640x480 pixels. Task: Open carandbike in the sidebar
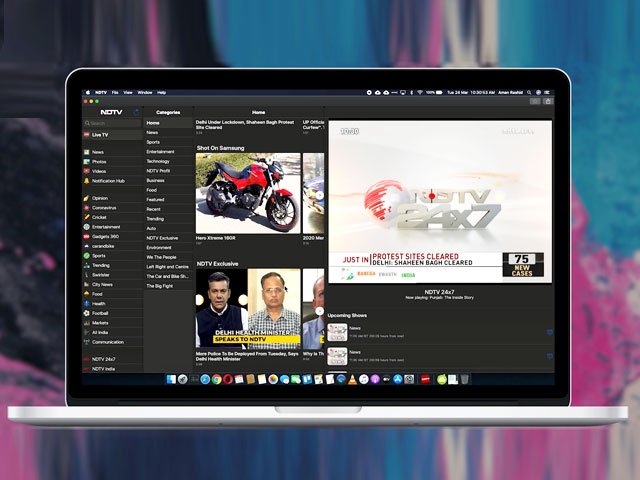coord(112,246)
